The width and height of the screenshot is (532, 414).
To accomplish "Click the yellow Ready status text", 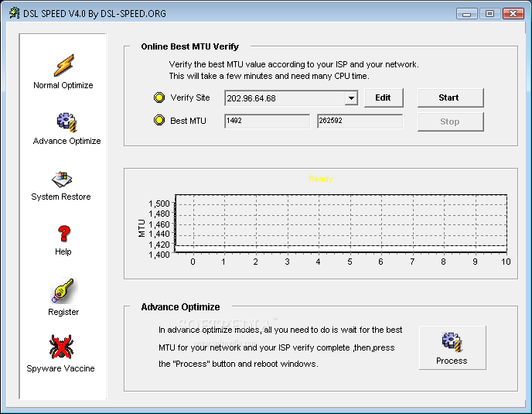I will click(x=320, y=179).
